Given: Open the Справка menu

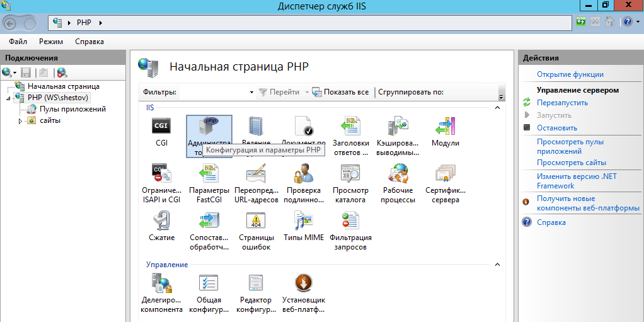Looking at the screenshot, I should (89, 42).
